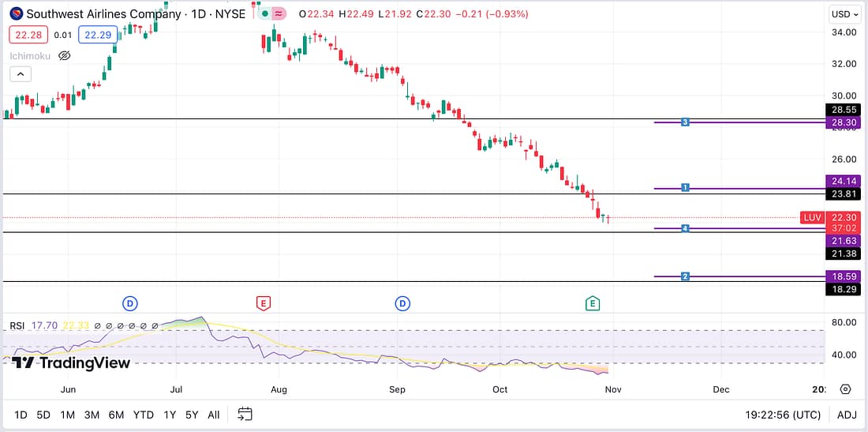Click the blue D dividend marker in June

coord(130,303)
